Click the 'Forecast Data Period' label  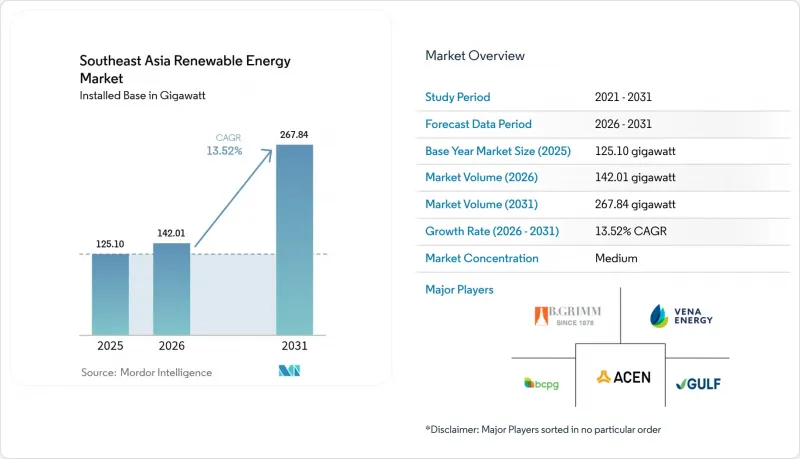tap(479, 124)
